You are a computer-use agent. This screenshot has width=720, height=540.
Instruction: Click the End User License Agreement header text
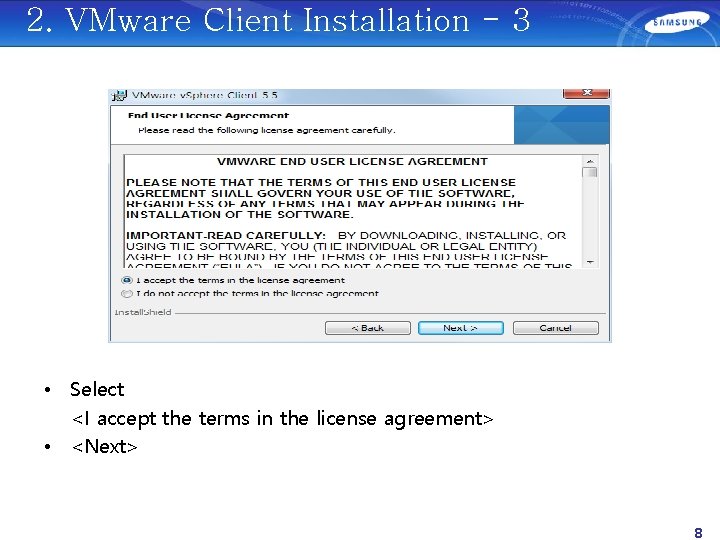[x=208, y=115]
